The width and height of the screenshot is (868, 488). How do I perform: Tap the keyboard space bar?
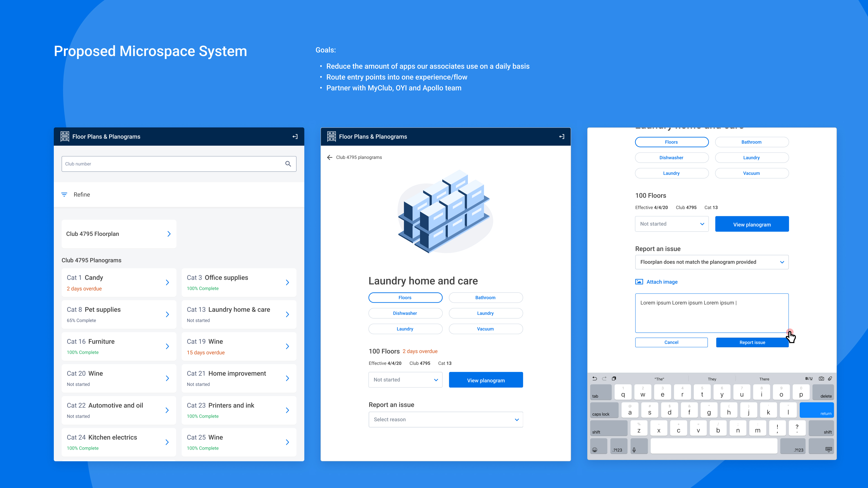[714, 446]
